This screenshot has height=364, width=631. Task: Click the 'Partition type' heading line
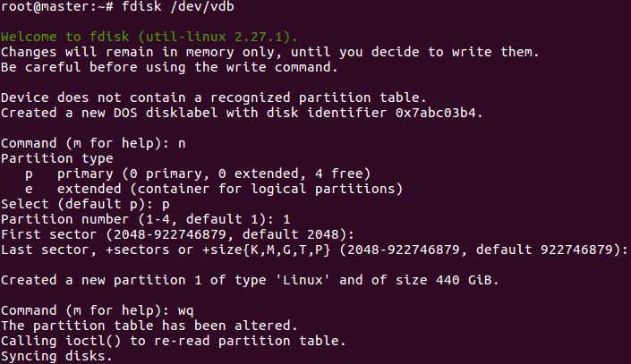[56, 158]
